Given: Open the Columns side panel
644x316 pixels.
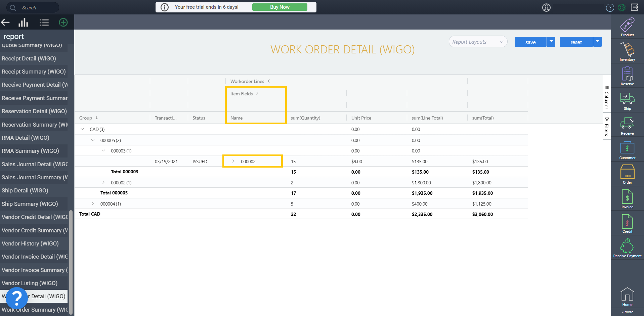Looking at the screenshot, I should 606,97.
